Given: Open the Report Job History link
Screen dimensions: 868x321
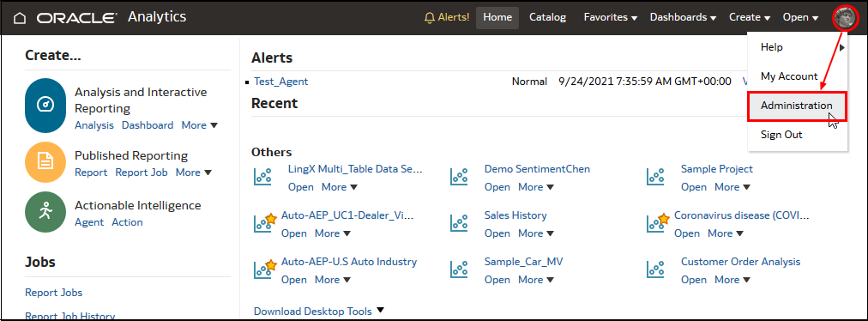Looking at the screenshot, I should [69, 316].
